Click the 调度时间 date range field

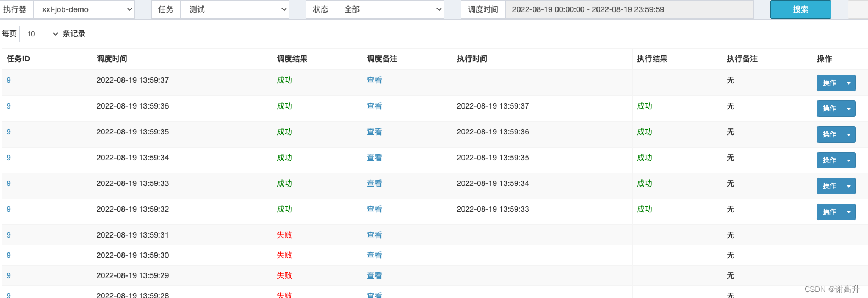pyautogui.click(x=629, y=9)
